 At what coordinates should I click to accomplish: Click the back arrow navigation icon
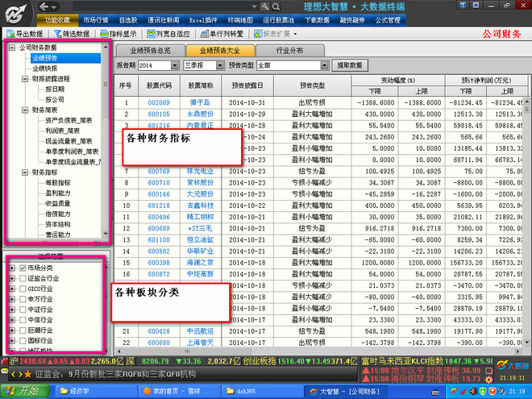(x=44, y=6)
